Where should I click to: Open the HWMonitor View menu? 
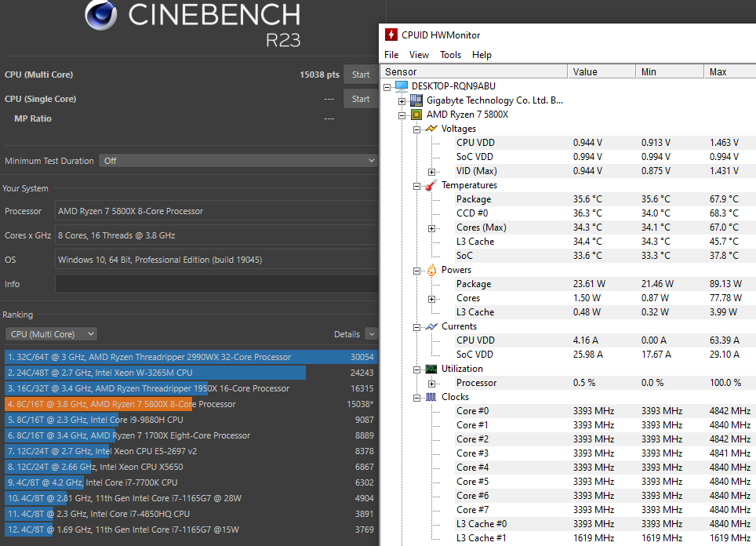tap(419, 55)
